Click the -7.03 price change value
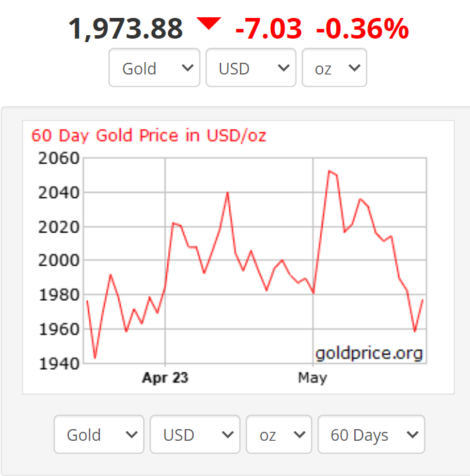The height and width of the screenshot is (476, 470). point(268,29)
